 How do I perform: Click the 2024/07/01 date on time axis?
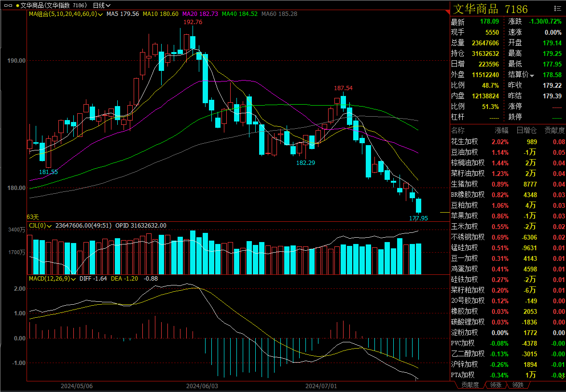pos(321,386)
